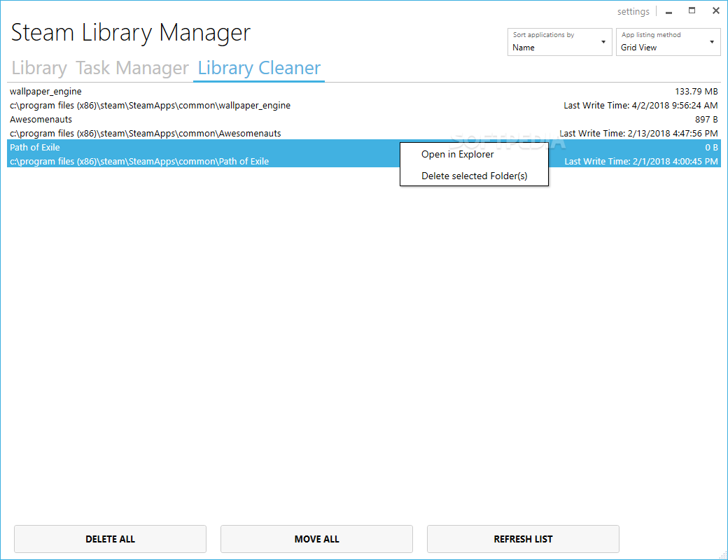Click the 0 B size value
Image resolution: width=728 pixels, height=560 pixels.
point(711,147)
